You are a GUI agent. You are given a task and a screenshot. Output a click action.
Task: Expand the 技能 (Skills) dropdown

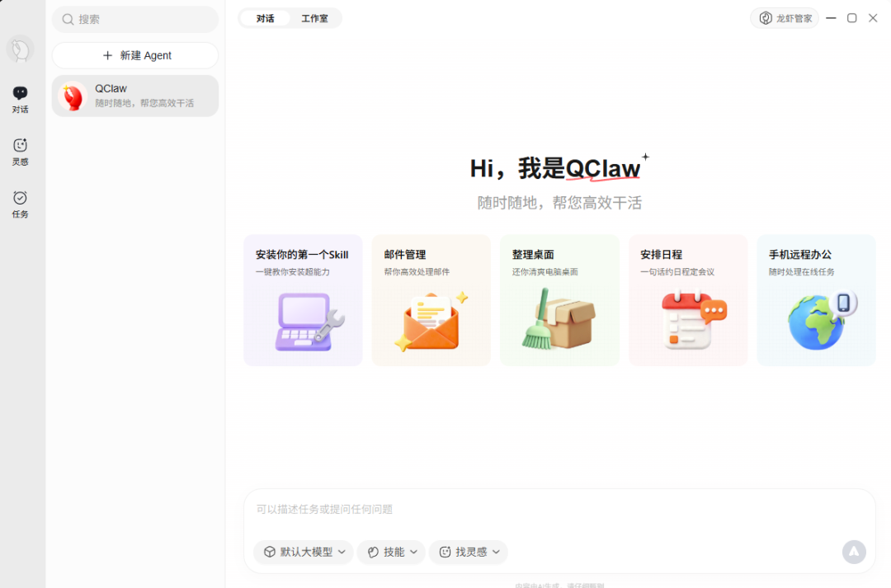pyautogui.click(x=390, y=553)
